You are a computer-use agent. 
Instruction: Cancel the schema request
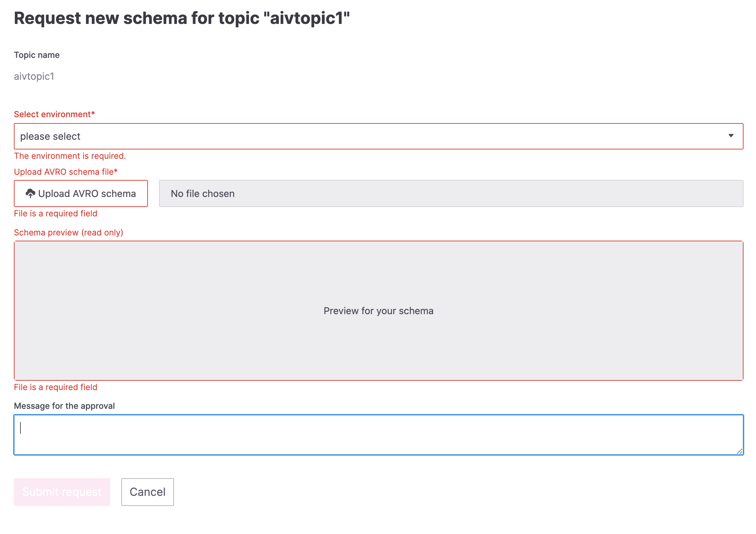click(x=147, y=492)
